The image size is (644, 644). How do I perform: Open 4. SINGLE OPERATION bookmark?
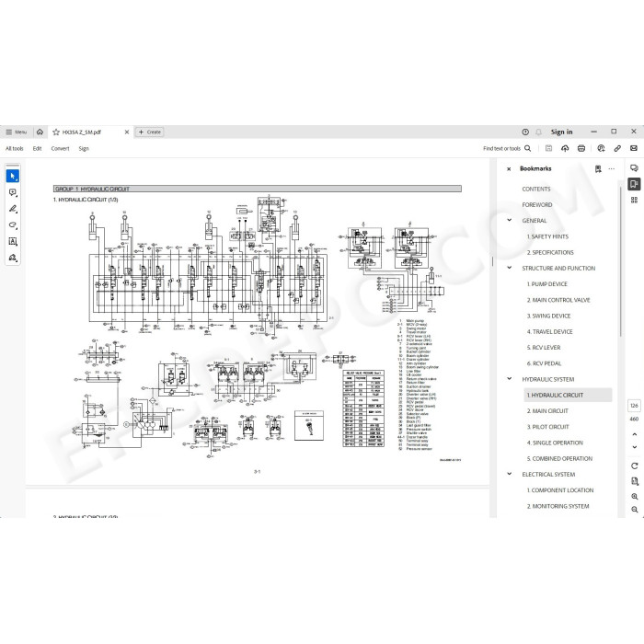coord(555,443)
